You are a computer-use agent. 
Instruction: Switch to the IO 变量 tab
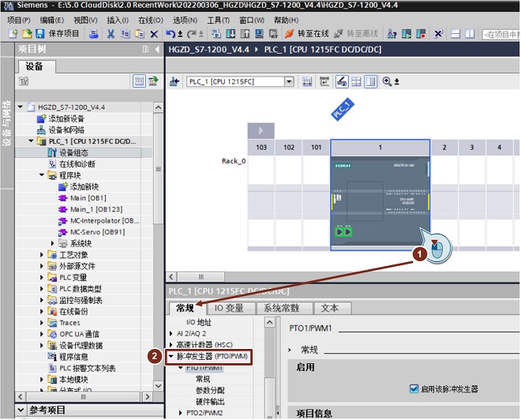click(x=230, y=309)
